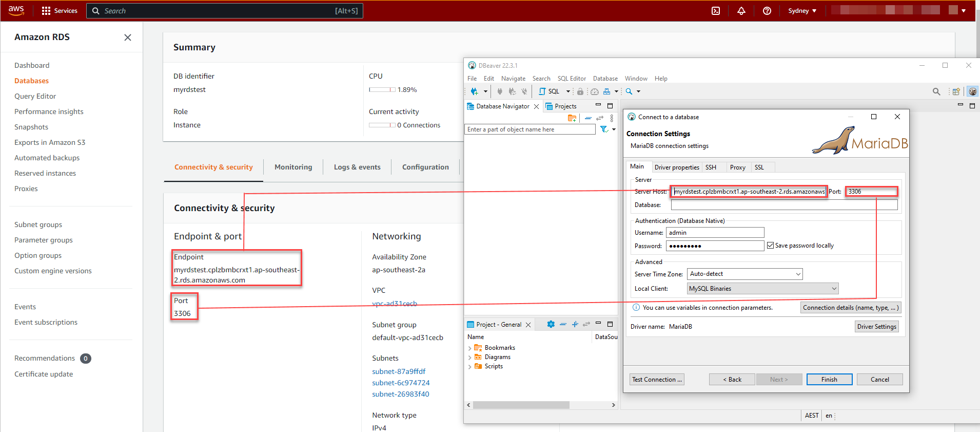Image resolution: width=980 pixels, height=432 pixels.
Task: Switch to the Driver properties tab
Action: click(x=676, y=167)
